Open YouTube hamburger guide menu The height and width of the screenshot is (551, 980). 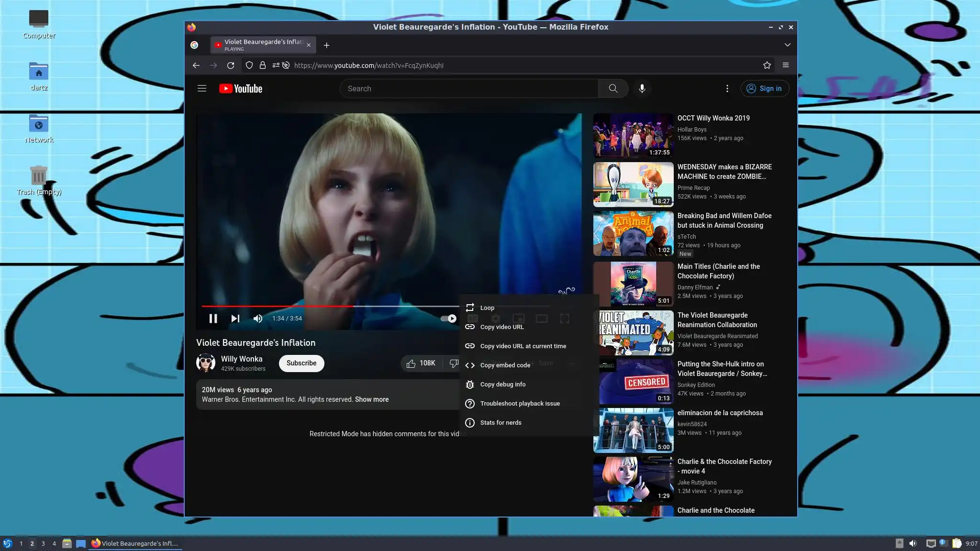202,88
